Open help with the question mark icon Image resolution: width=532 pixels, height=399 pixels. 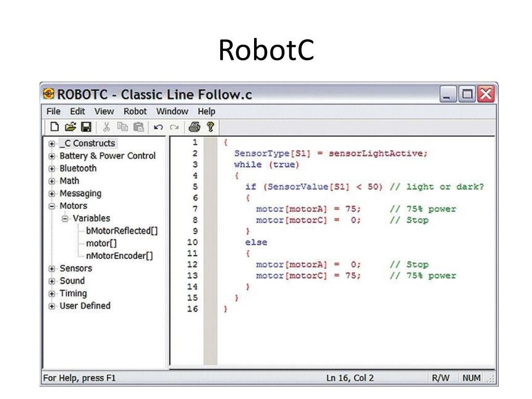point(210,127)
